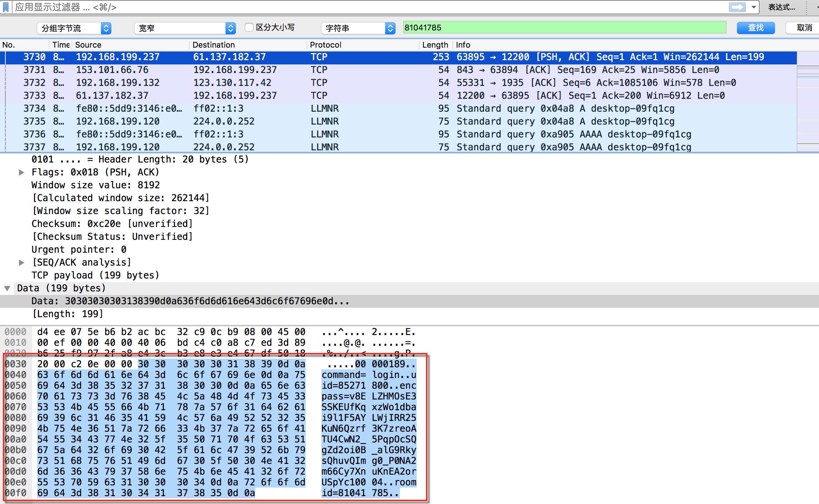Image resolution: width=819 pixels, height=504 pixels.
Task: Select LLMNR packet 3737
Action: coord(398,147)
